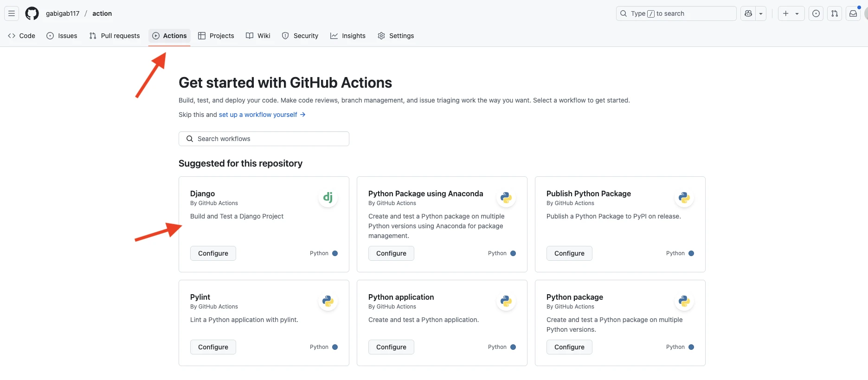Screen dimensions: 868x380
Task: Open the hamburger navigation menu
Action: 12,13
